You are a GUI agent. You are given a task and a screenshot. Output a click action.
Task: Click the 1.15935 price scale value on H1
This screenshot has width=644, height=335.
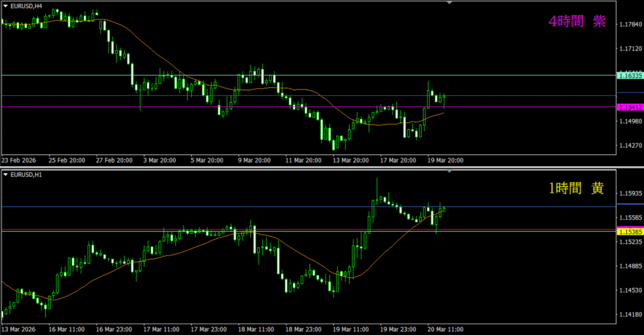coord(630,193)
